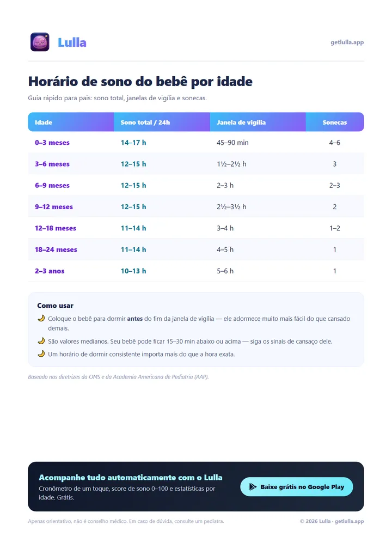Click the Sonecas column header

[x=335, y=123]
